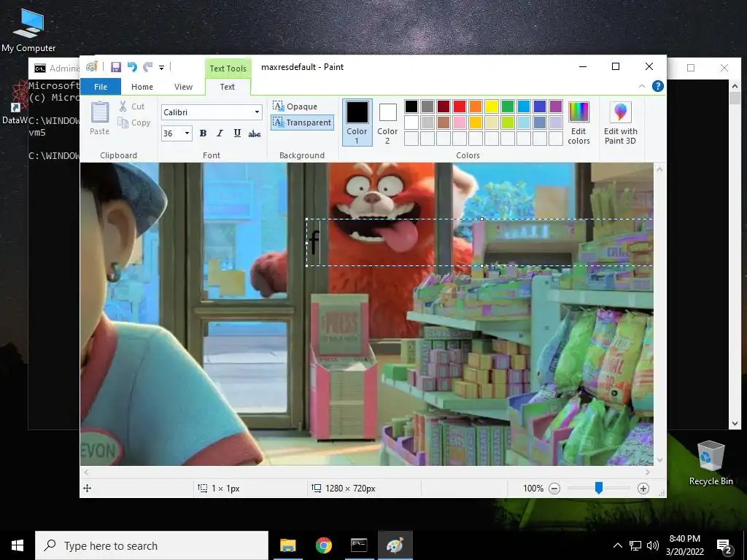Select Transparent background option

(302, 122)
